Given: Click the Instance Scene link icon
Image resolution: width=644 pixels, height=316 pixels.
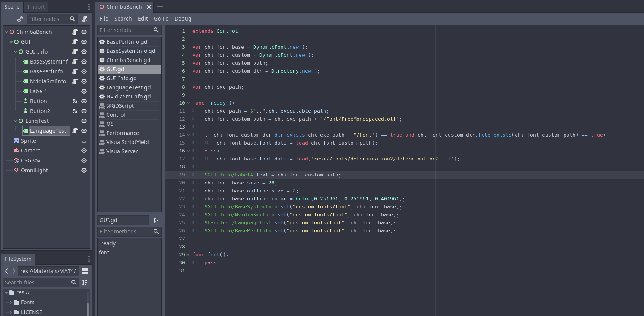Looking at the screenshot, I should tap(20, 19).
